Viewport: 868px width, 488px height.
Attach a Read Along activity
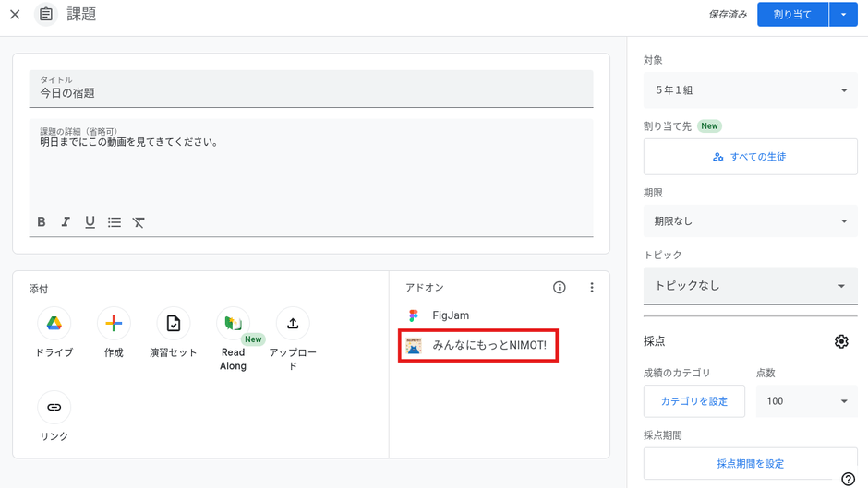tap(233, 324)
